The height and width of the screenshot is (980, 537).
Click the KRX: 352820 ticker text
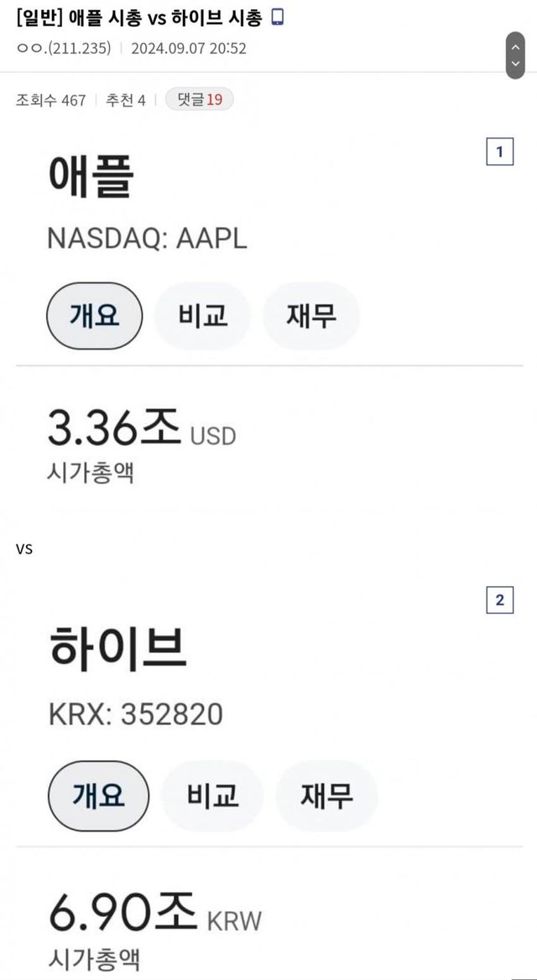(135, 714)
